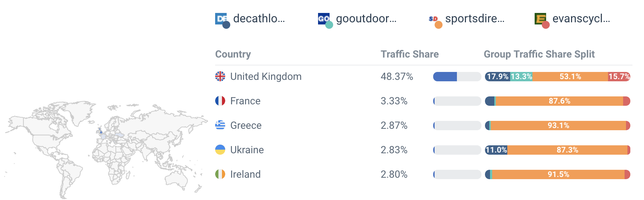Click the Ukraine flag icon

[220, 150]
